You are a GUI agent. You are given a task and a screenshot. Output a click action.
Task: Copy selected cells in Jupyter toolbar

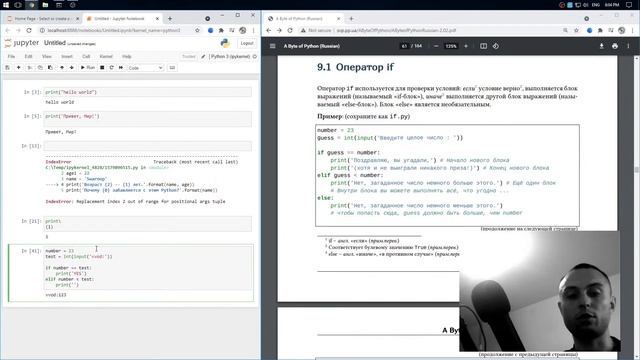(x=40, y=68)
